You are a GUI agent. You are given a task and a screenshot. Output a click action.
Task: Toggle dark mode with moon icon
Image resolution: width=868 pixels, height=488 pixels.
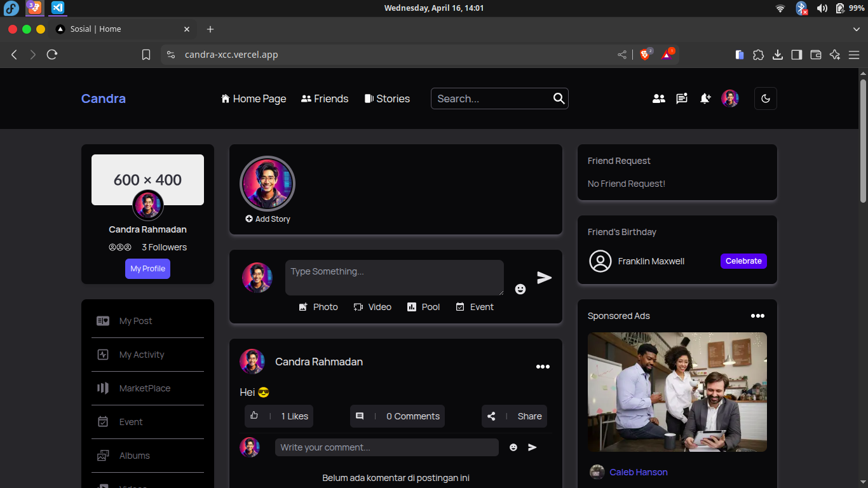[765, 98]
